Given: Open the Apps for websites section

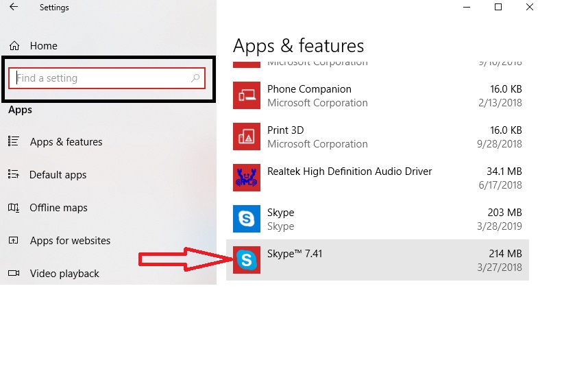Looking at the screenshot, I should click(70, 241).
